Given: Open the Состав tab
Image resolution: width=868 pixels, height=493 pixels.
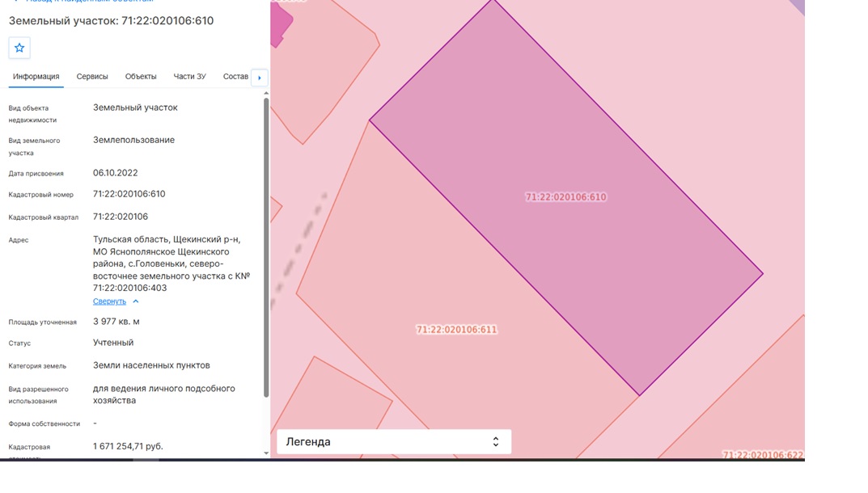Looking at the screenshot, I should click(x=235, y=76).
